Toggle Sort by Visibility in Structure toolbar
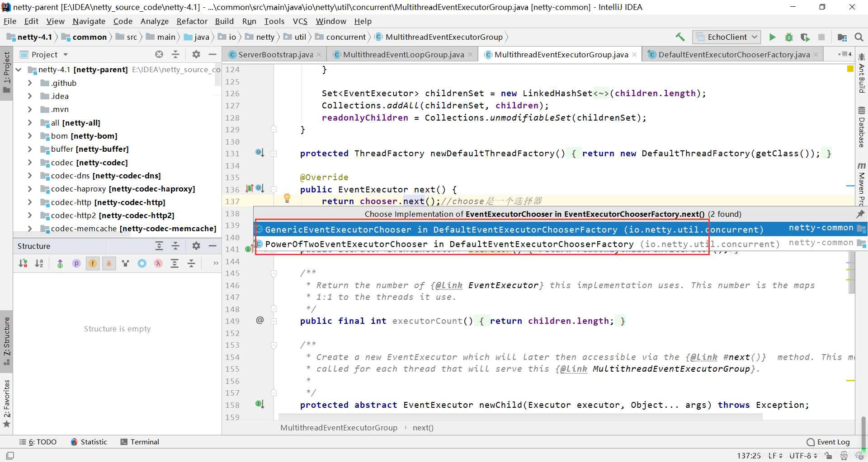 [x=23, y=263]
